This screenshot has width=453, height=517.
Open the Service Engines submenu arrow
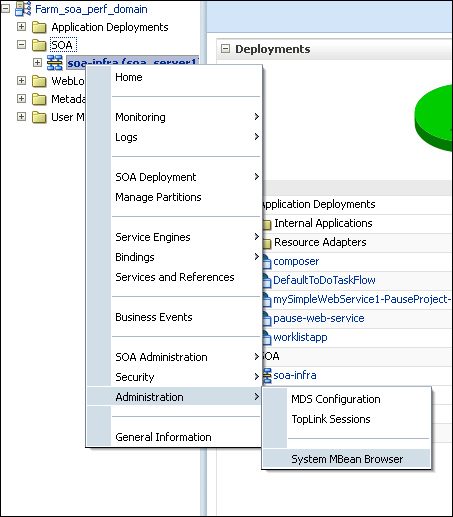tap(256, 237)
